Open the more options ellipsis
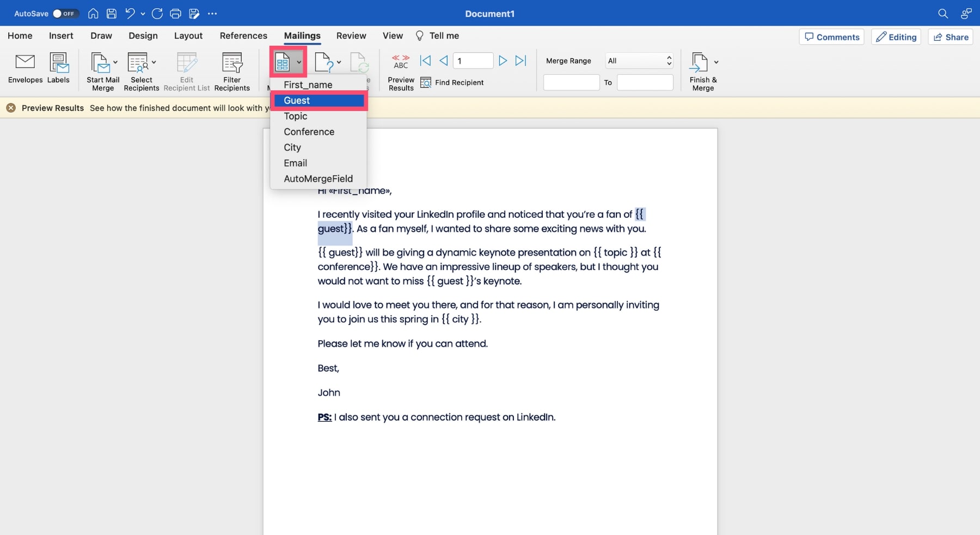This screenshot has width=980, height=535. pyautogui.click(x=212, y=14)
